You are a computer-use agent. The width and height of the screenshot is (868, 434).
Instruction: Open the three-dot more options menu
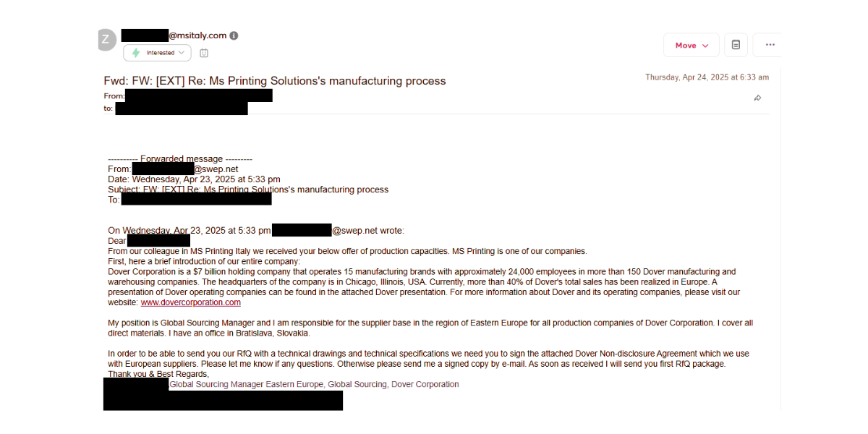point(770,45)
